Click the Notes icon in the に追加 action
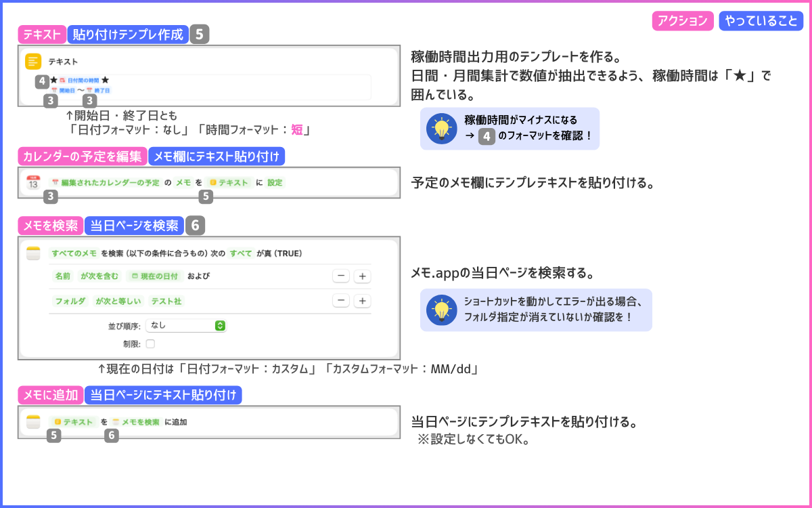The width and height of the screenshot is (812, 508). tap(33, 422)
